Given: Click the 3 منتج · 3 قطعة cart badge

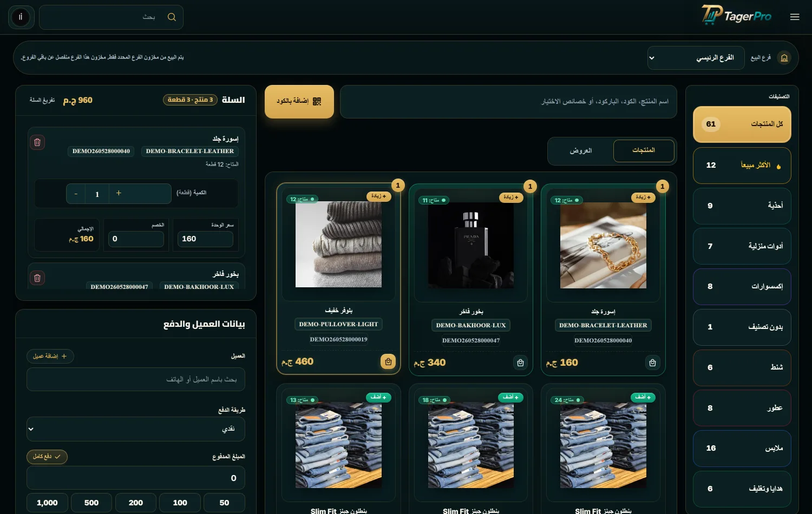Looking at the screenshot, I should pos(190,100).
